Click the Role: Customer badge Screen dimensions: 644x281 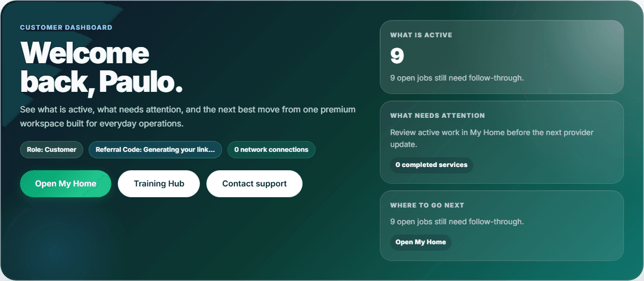(x=52, y=150)
